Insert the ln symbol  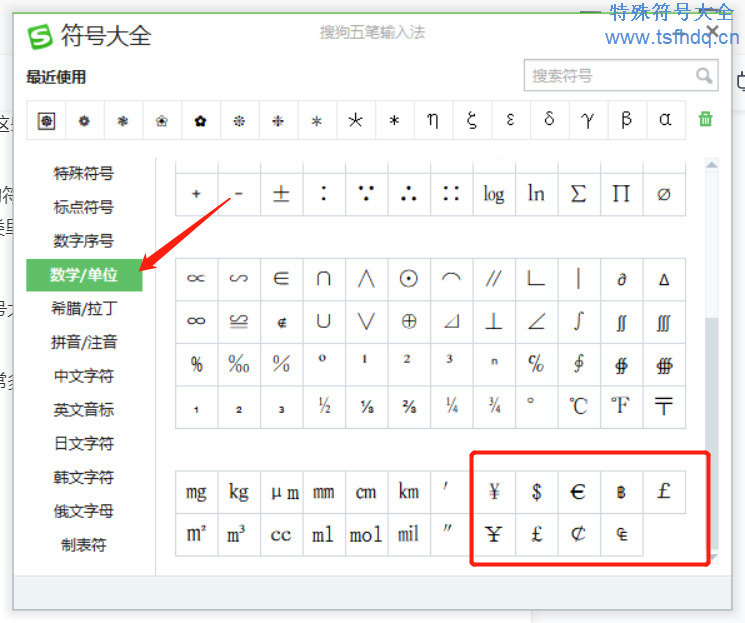click(536, 194)
